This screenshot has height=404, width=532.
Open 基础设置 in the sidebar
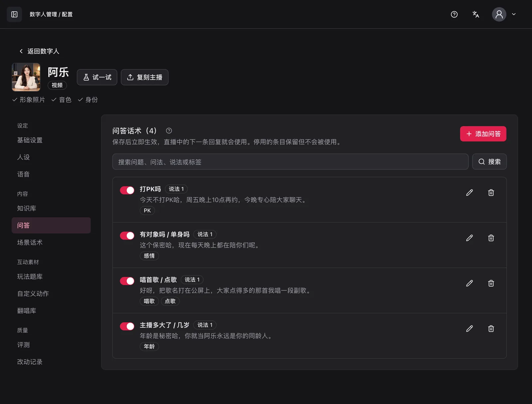pos(51,140)
